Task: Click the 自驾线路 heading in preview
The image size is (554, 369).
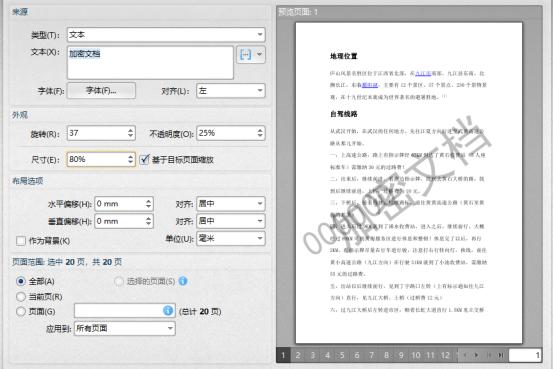Action: pos(344,114)
